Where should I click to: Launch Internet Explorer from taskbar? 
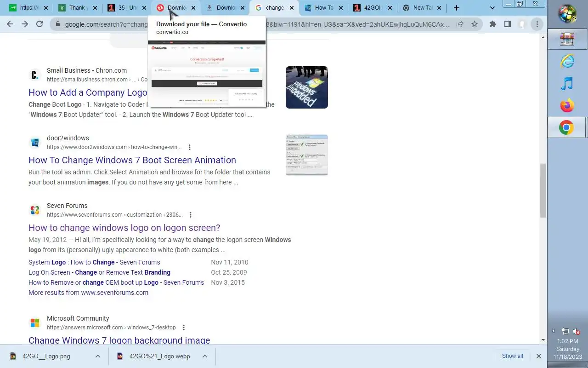point(567,61)
